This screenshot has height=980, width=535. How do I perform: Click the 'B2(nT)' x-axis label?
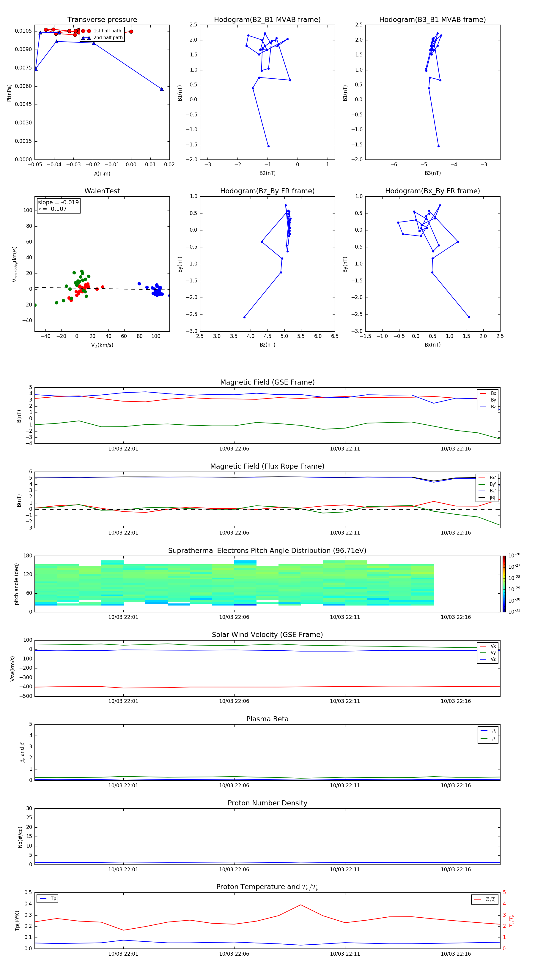pyautogui.click(x=267, y=173)
